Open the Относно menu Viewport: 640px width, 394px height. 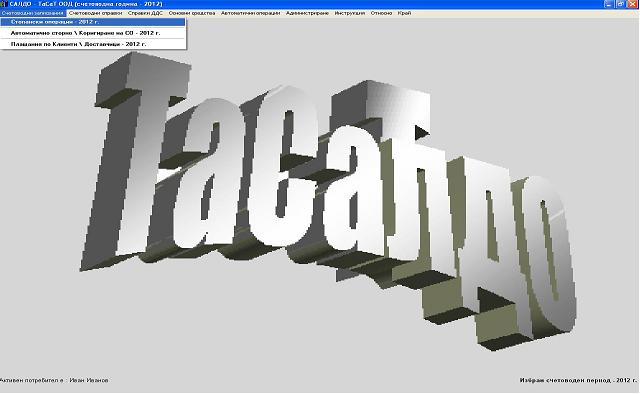381,13
